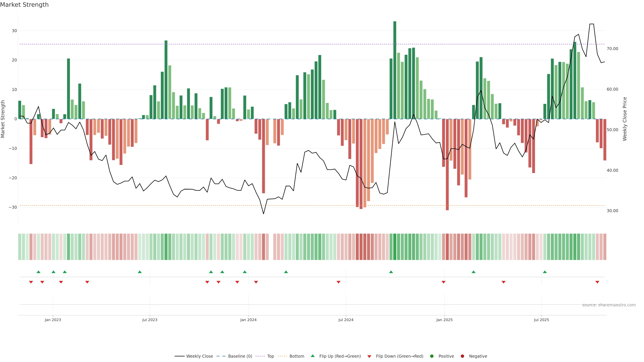Viewport: 644px width, 362px height.
Task: Click darkest green heatmap cell in strip
Action: (x=395, y=247)
